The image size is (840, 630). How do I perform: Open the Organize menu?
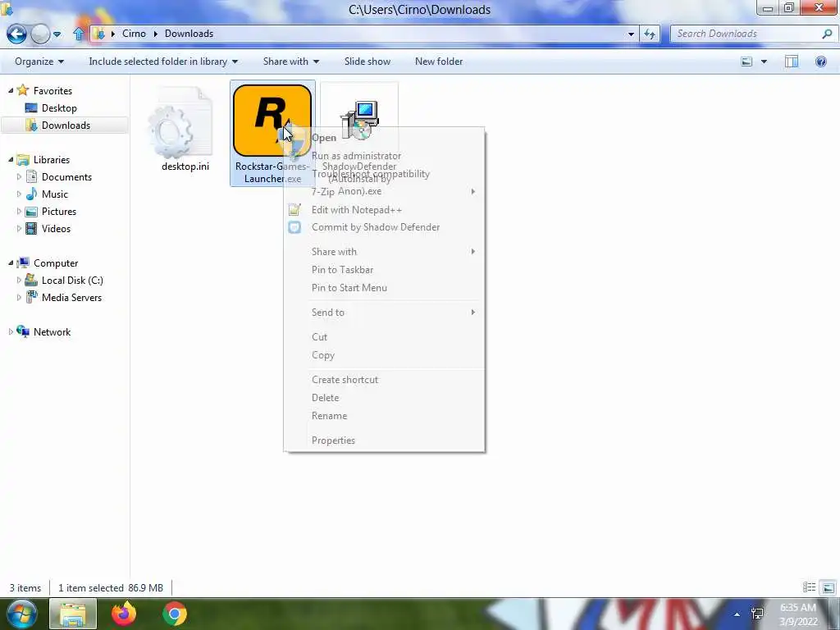point(39,62)
